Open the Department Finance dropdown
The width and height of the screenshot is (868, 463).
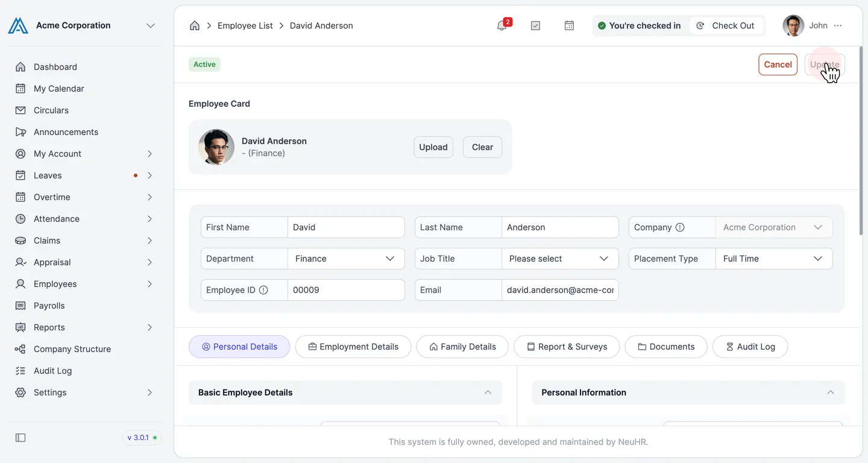(346, 259)
